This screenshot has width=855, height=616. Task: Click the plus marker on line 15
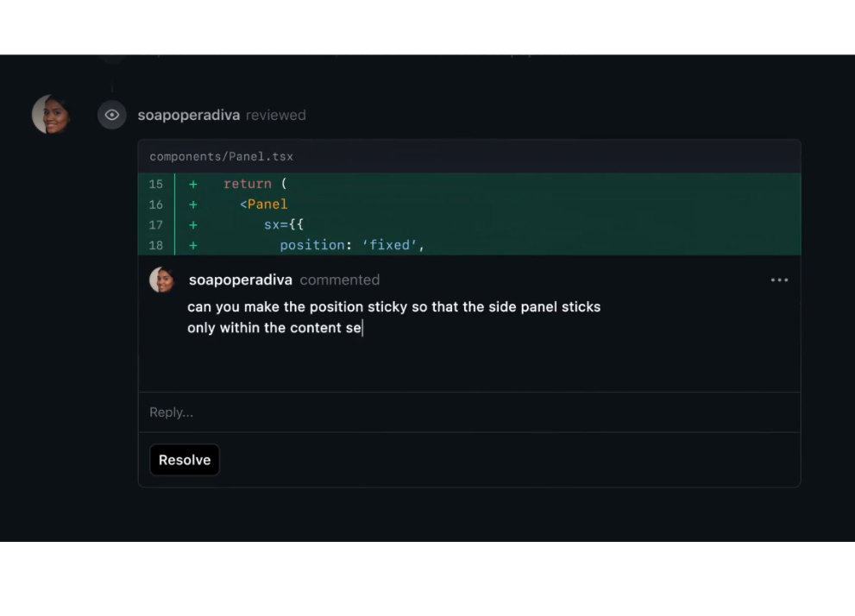(x=193, y=184)
